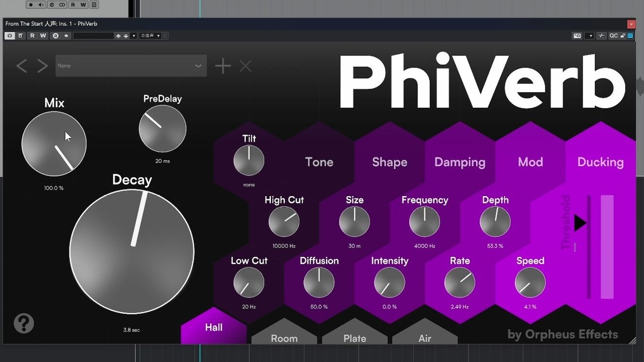Open the 立体声 channel configuration dropdown
The height and width of the screenshot is (362, 644).
click(150, 36)
